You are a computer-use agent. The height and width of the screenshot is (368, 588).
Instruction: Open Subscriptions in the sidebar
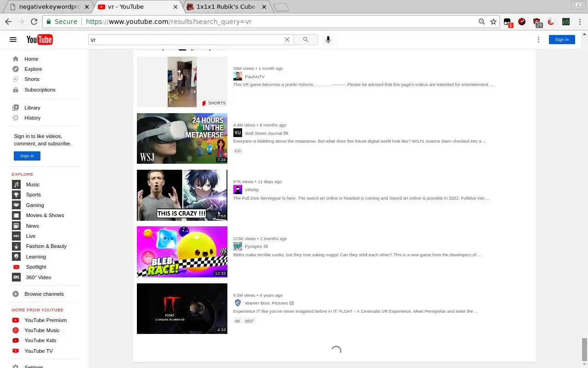click(40, 90)
